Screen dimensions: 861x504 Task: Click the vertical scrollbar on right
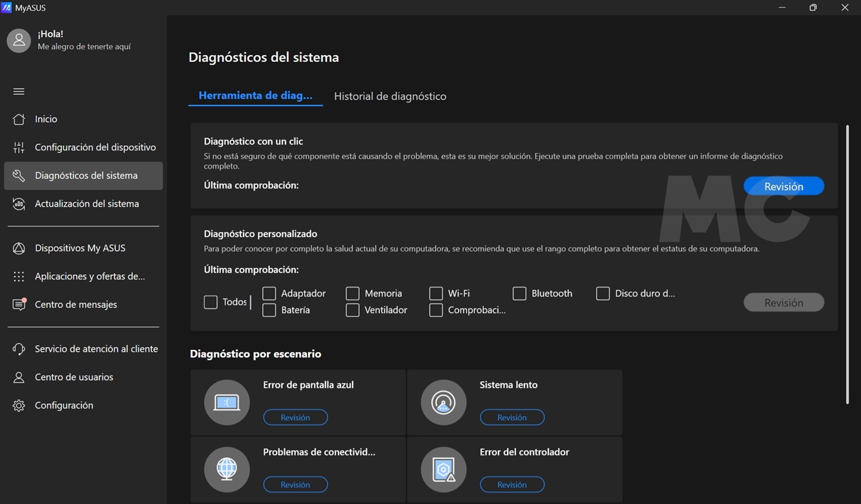tap(847, 265)
